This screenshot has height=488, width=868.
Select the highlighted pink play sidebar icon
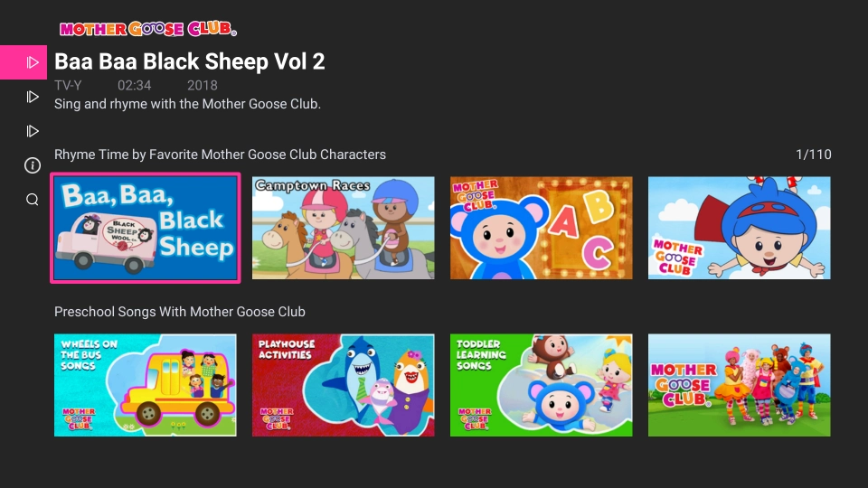(x=24, y=62)
